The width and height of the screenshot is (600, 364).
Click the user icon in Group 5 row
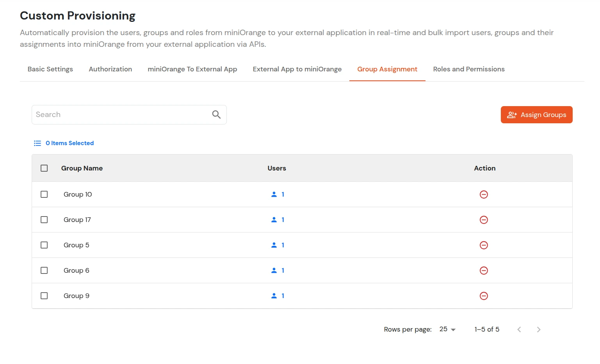click(x=274, y=245)
